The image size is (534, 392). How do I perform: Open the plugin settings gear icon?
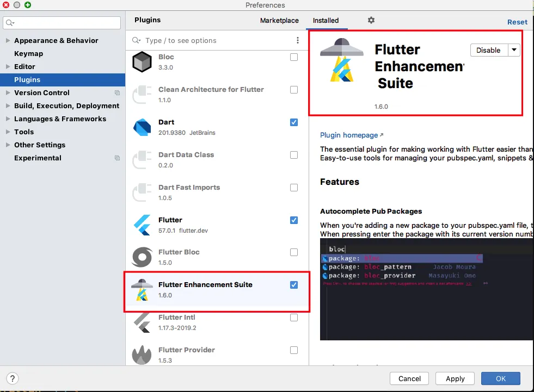tap(371, 21)
